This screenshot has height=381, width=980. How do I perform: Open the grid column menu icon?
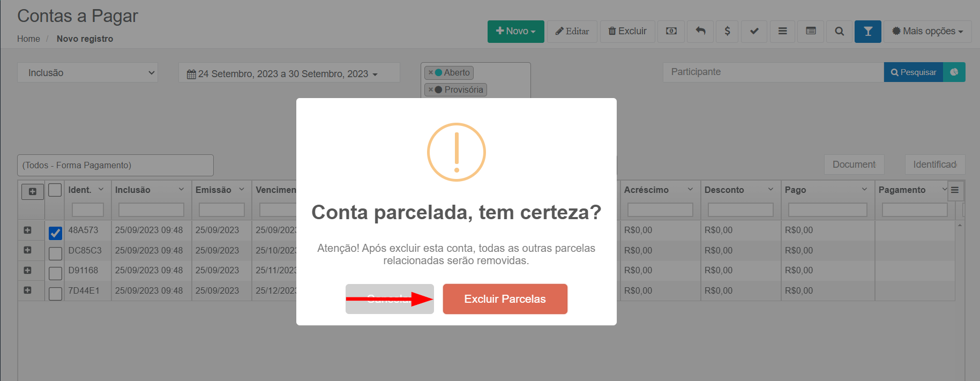click(x=955, y=190)
